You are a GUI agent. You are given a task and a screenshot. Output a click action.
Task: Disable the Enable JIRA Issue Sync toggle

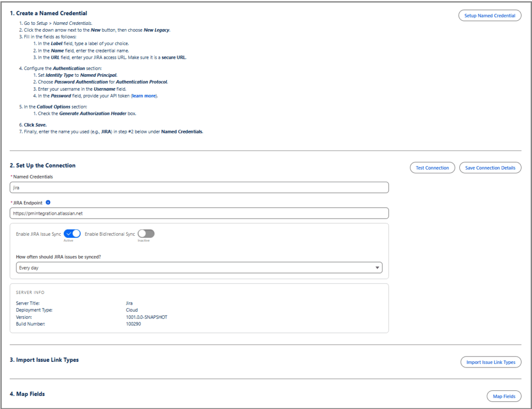click(72, 234)
